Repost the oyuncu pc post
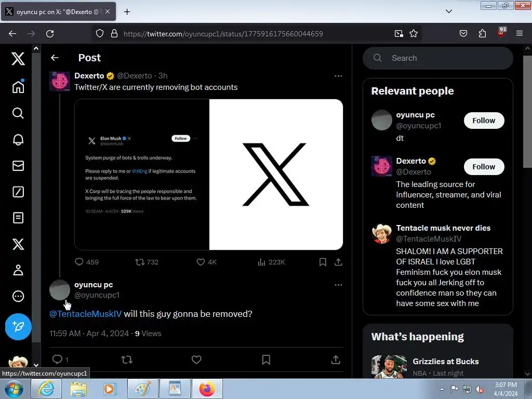 click(127, 360)
